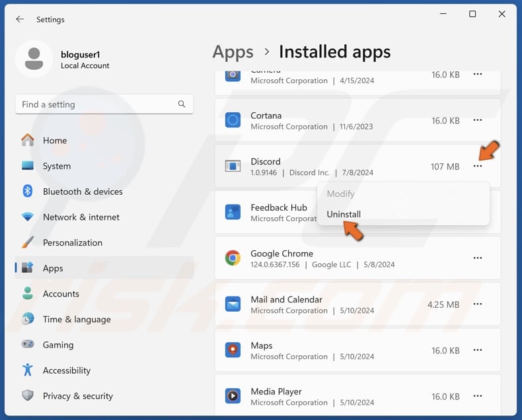Click the Privacy shield icon
Screen dimensions: 522x420
(28, 396)
